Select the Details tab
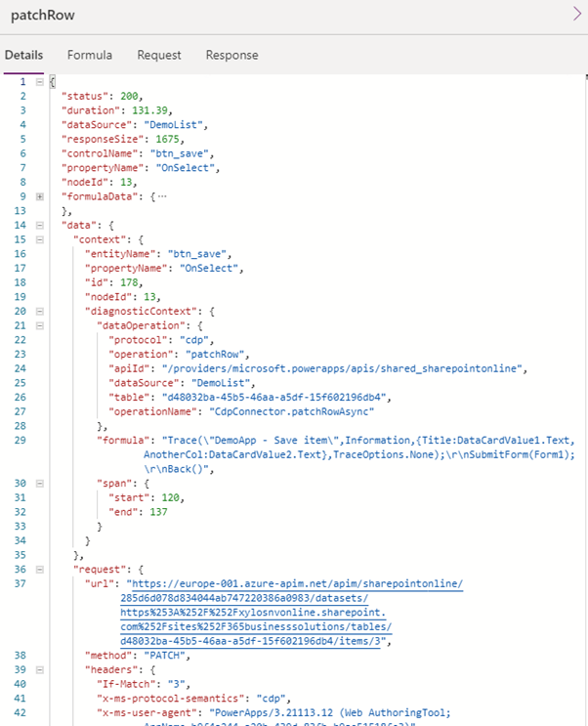Image resolution: width=588 pixels, height=726 pixels. point(23,55)
